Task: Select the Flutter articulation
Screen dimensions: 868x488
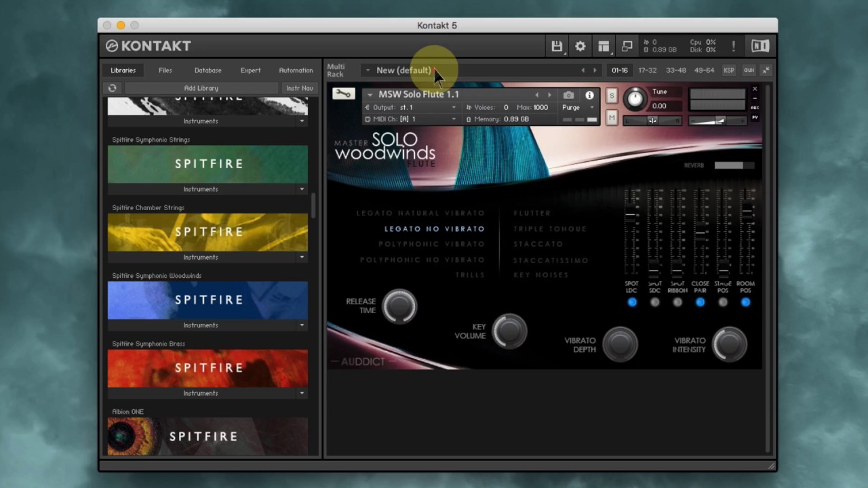Action: click(532, 213)
